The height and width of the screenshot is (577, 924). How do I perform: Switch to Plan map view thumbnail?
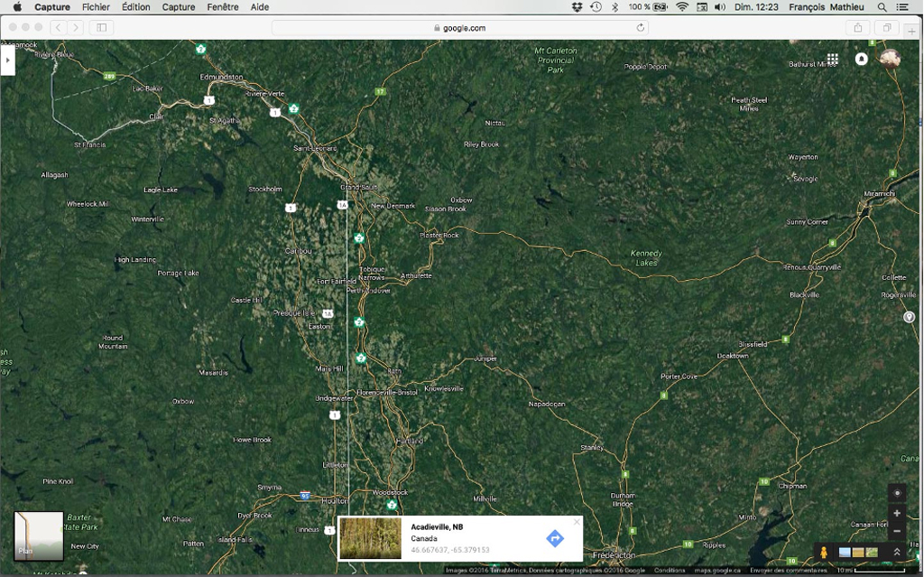[39, 535]
